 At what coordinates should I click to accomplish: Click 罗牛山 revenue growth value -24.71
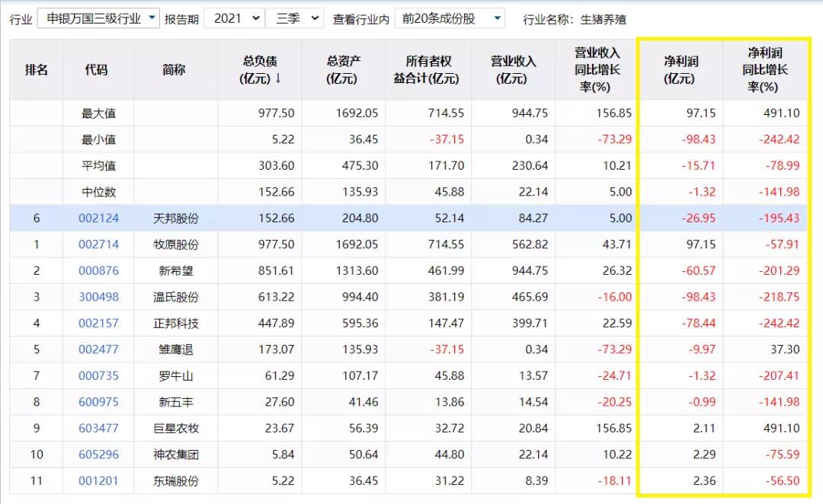(x=615, y=375)
